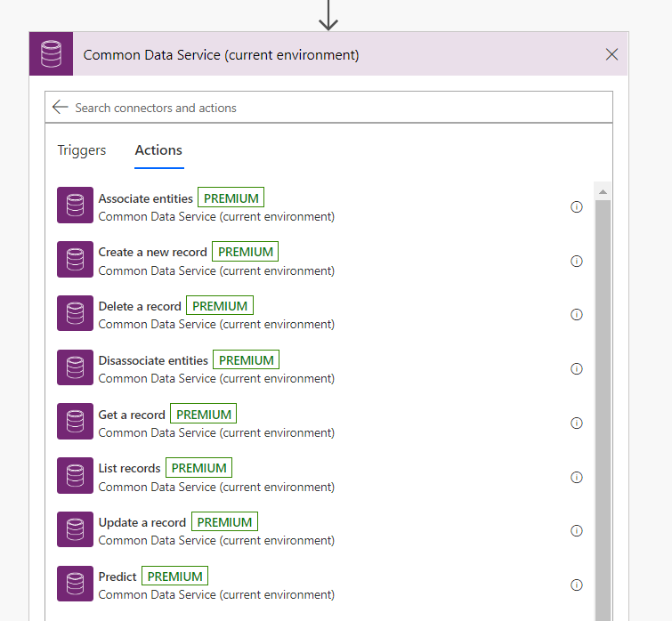Click the Associate entities database icon
The height and width of the screenshot is (621, 672).
click(75, 206)
